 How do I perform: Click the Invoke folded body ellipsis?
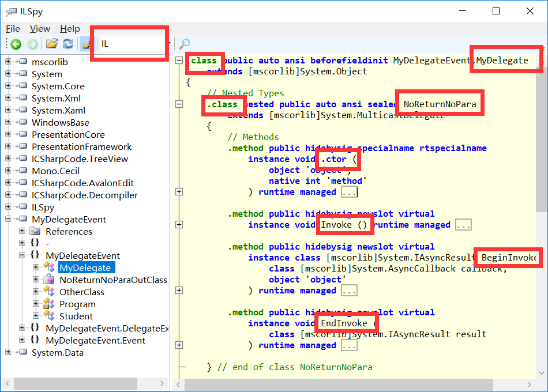[x=463, y=225]
